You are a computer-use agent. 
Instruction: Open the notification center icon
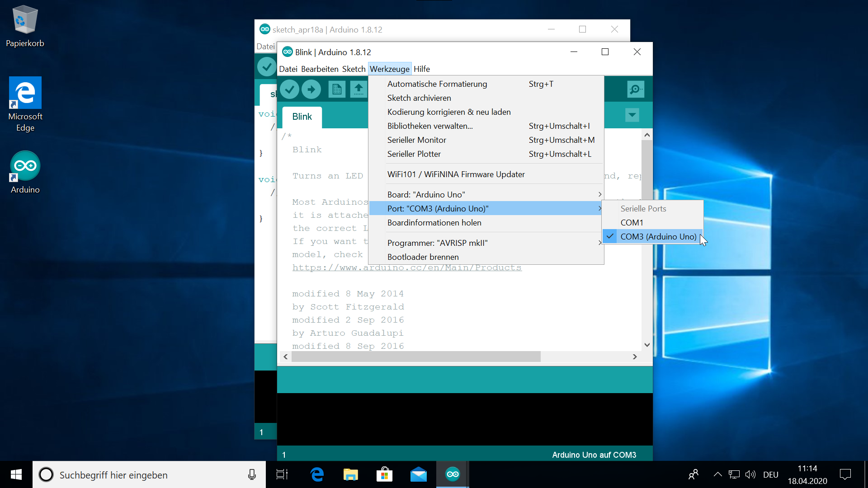[845, 474]
